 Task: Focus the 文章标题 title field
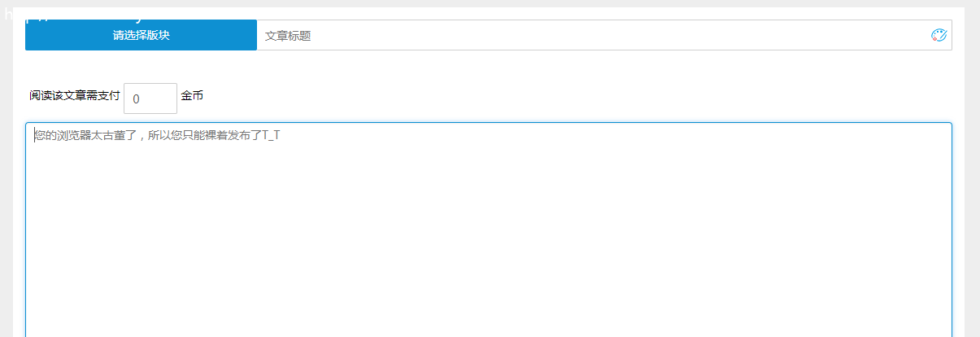[604, 35]
